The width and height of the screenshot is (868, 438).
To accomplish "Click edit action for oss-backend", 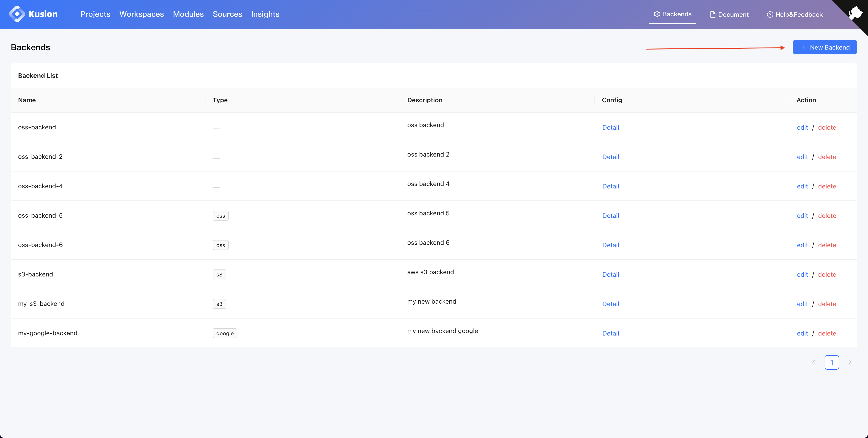I will point(803,127).
